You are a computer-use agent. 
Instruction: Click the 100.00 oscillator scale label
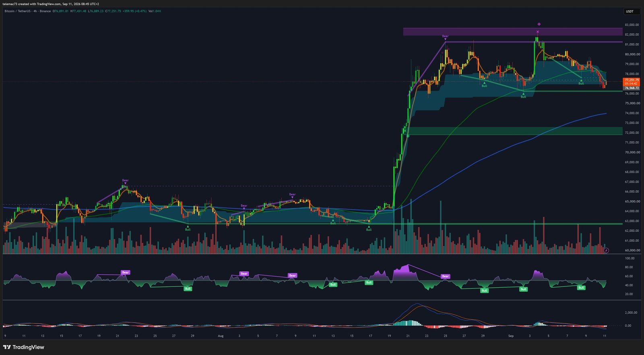click(x=630, y=258)
